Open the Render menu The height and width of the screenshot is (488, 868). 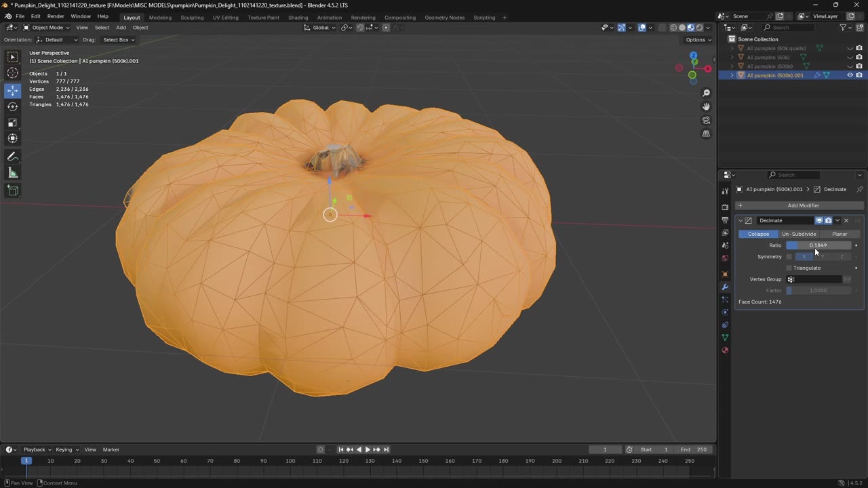coord(56,16)
